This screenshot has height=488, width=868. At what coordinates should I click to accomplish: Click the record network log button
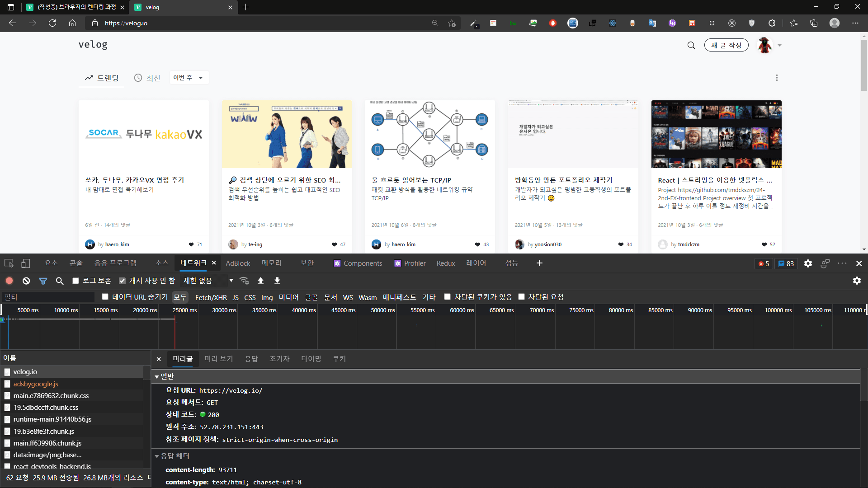(9, 281)
